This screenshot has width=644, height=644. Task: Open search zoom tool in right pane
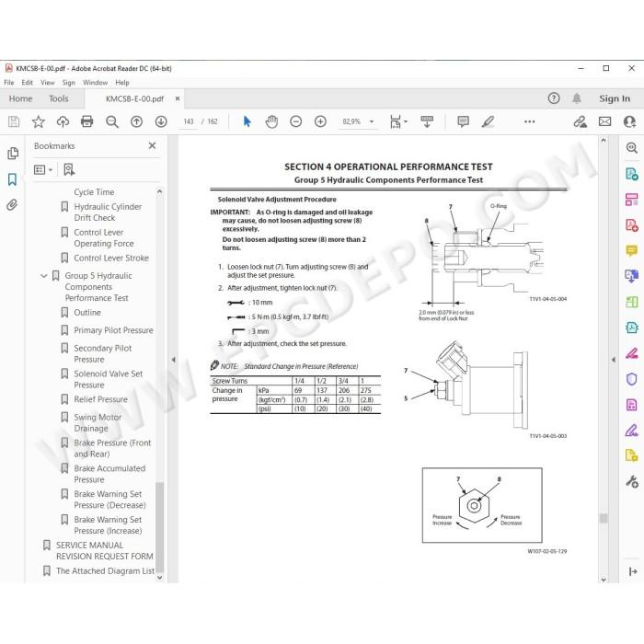coord(632,148)
